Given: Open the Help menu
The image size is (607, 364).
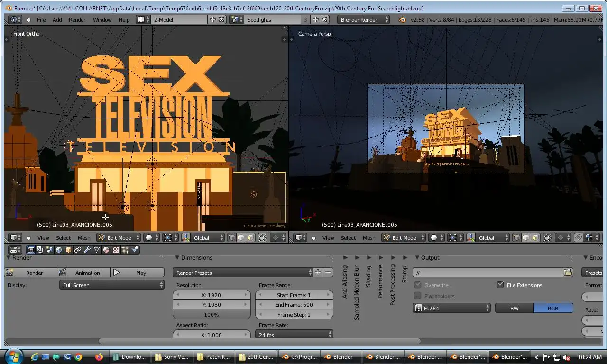Looking at the screenshot, I should pos(124,19).
